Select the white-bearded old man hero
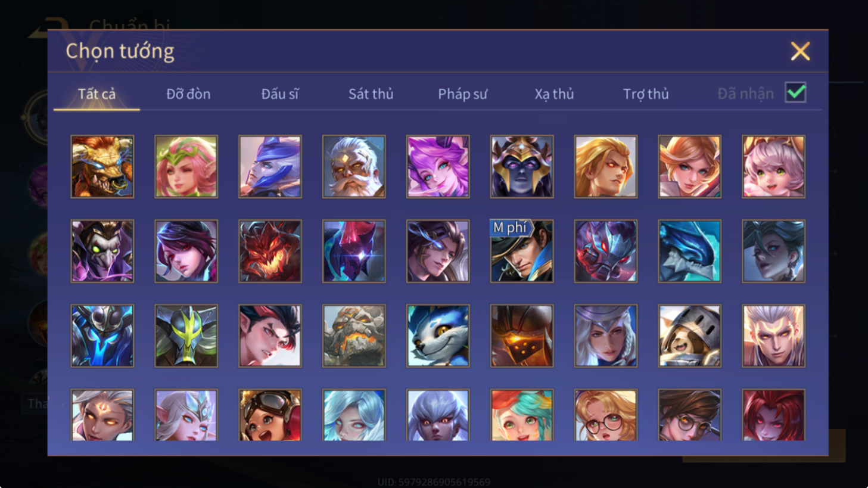The height and width of the screenshot is (488, 868). click(354, 166)
